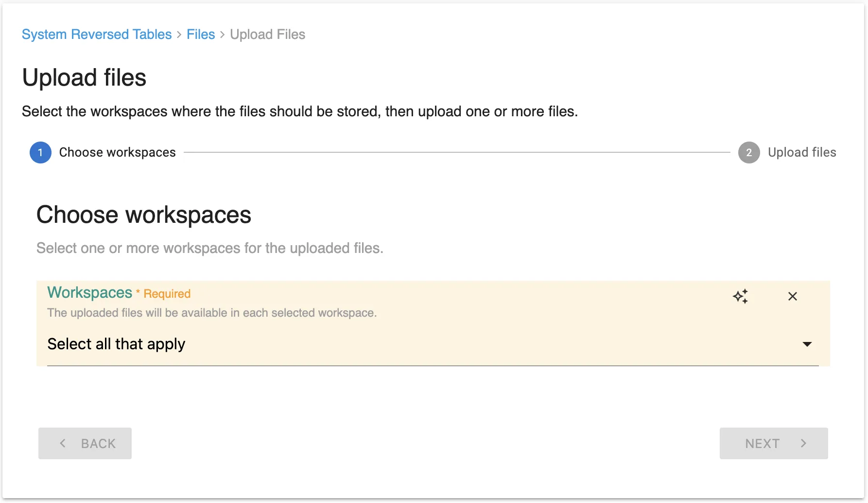This screenshot has width=868, height=503.
Task: Select step 1 Choose workspaces
Action: tap(103, 152)
